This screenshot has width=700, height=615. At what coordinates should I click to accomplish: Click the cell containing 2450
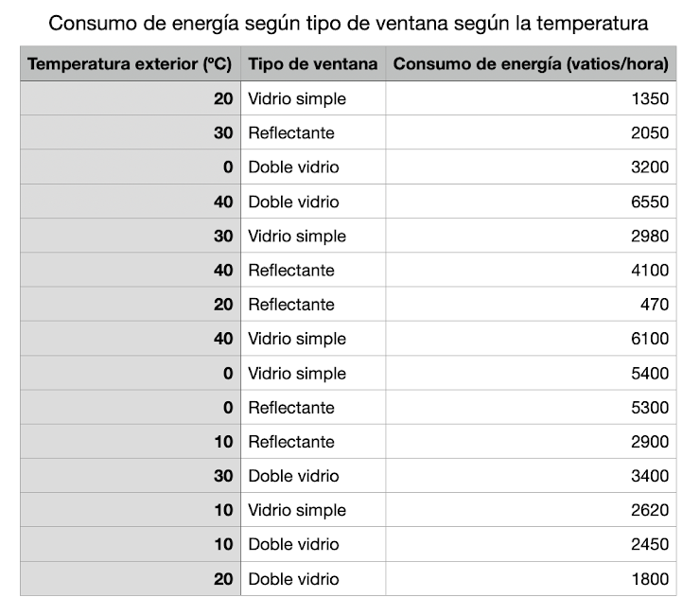point(531,544)
